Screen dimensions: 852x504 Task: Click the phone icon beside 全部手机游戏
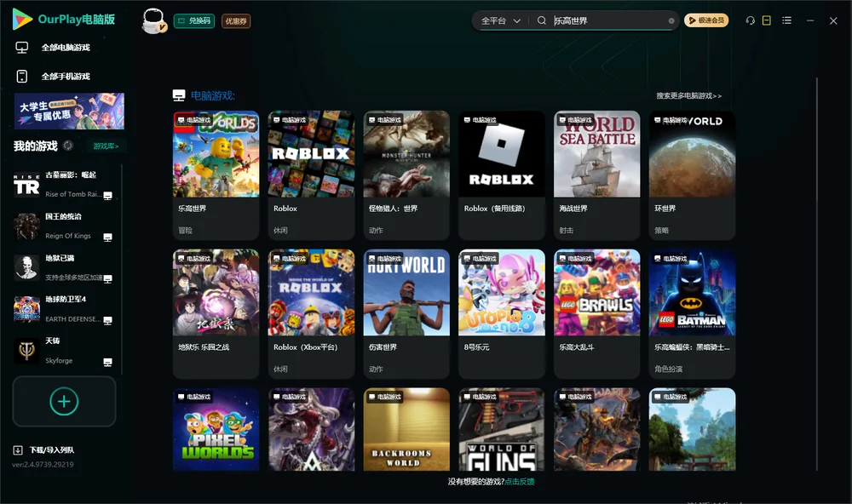click(x=22, y=76)
